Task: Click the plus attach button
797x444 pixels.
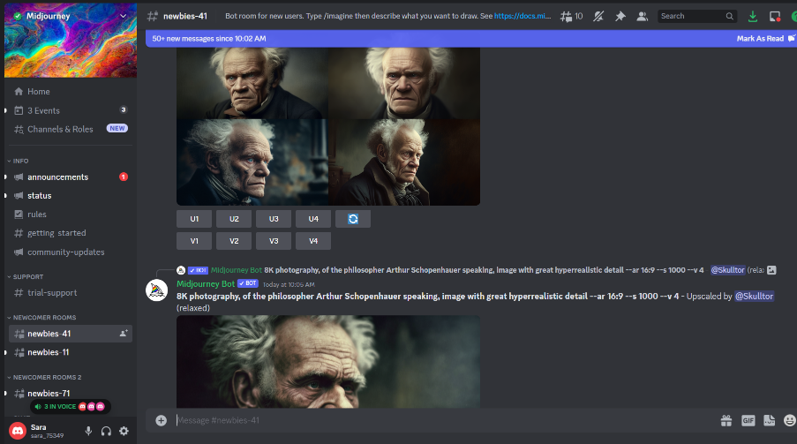Action: coord(161,421)
